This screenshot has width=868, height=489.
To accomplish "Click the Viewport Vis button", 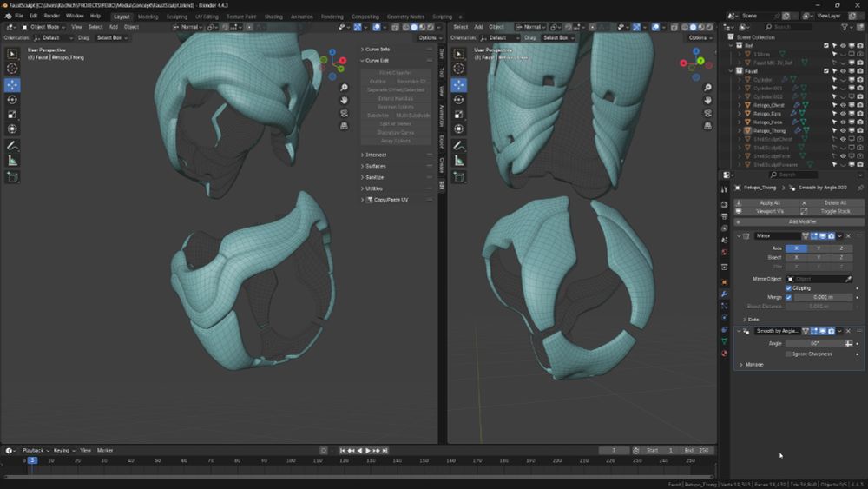I will [770, 211].
